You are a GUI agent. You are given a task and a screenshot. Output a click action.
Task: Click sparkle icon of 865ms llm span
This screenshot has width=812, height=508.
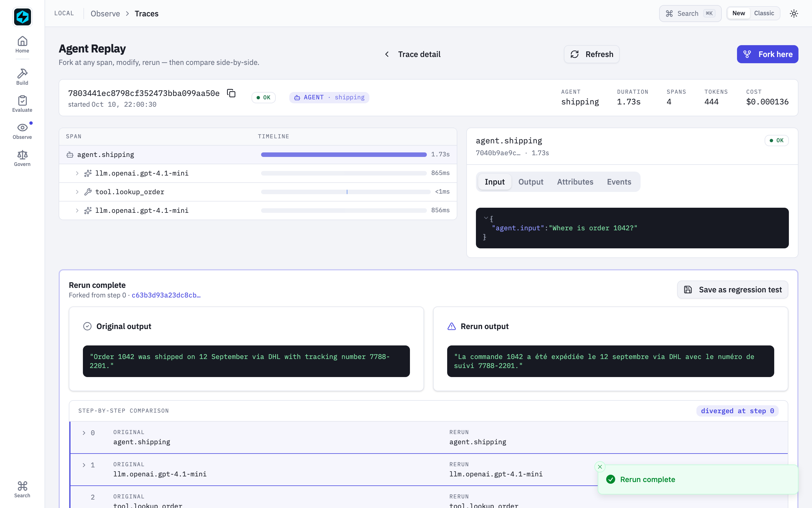pyautogui.click(x=88, y=173)
